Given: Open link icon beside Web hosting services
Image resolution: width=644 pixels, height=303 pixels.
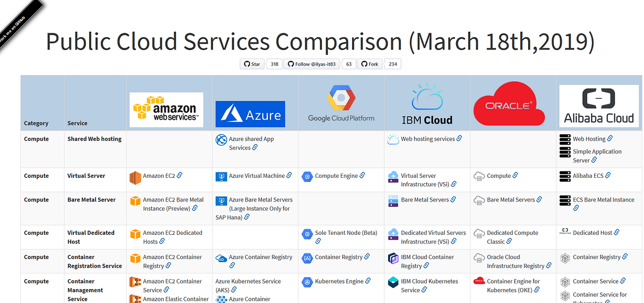Looking at the screenshot, I should (x=459, y=139).
